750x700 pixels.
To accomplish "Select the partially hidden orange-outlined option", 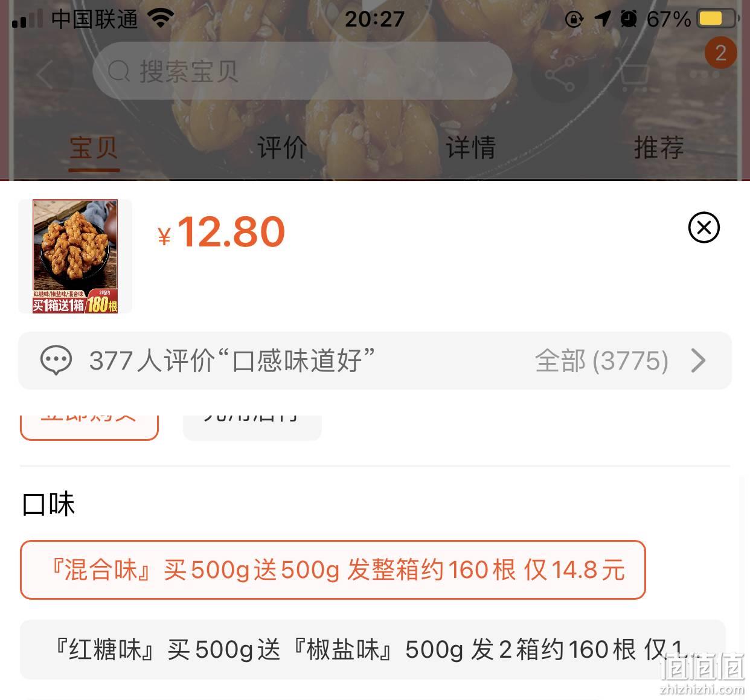I will pyautogui.click(x=89, y=428).
